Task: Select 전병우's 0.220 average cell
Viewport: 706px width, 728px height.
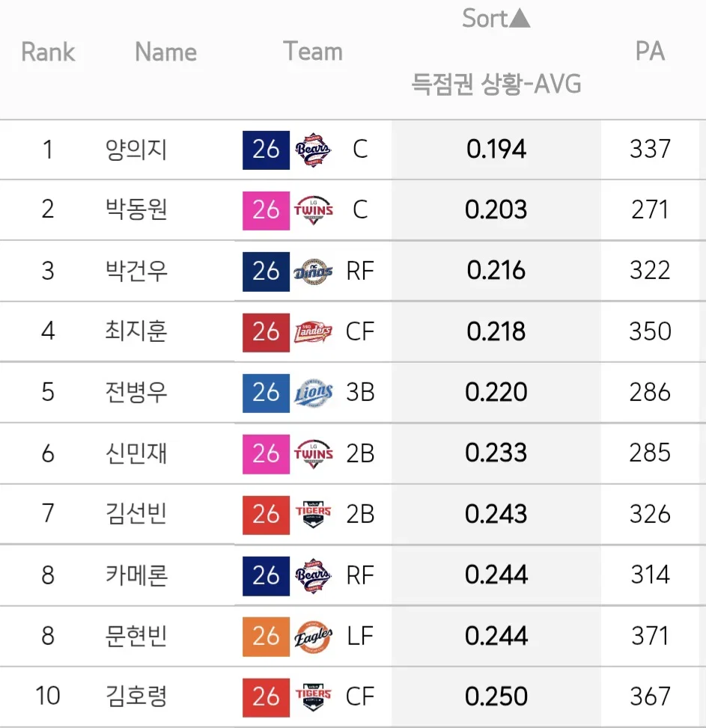Action: coord(496,392)
